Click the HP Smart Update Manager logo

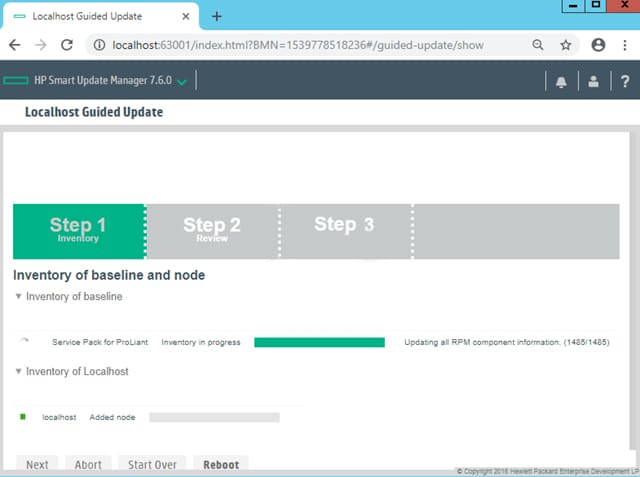point(16,80)
